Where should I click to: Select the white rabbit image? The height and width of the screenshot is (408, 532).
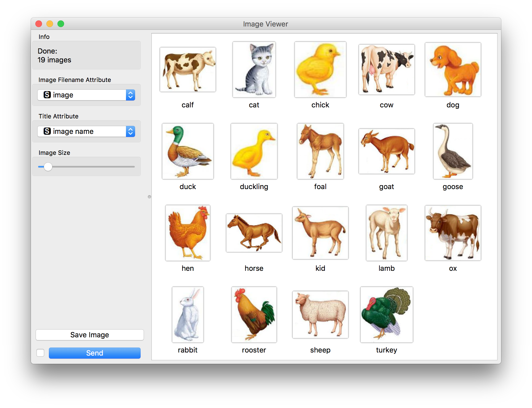[188, 314]
